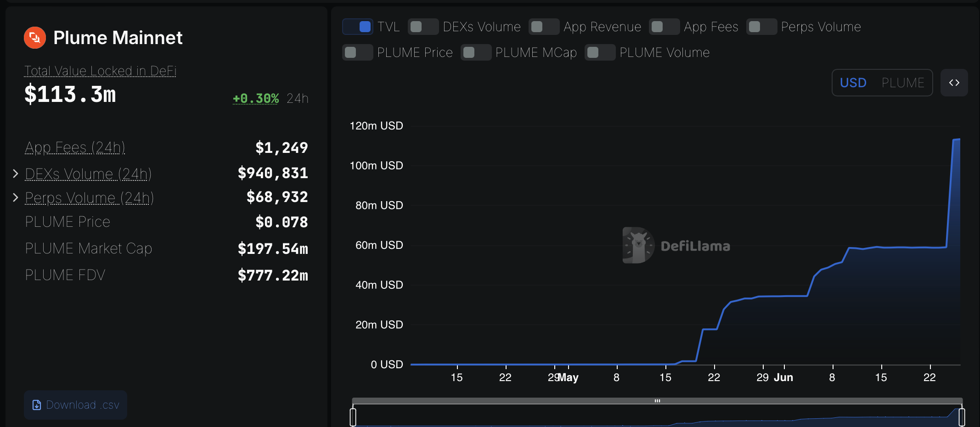Click the $68,932 perps volume value
Image resolution: width=980 pixels, height=427 pixels.
pyautogui.click(x=277, y=197)
